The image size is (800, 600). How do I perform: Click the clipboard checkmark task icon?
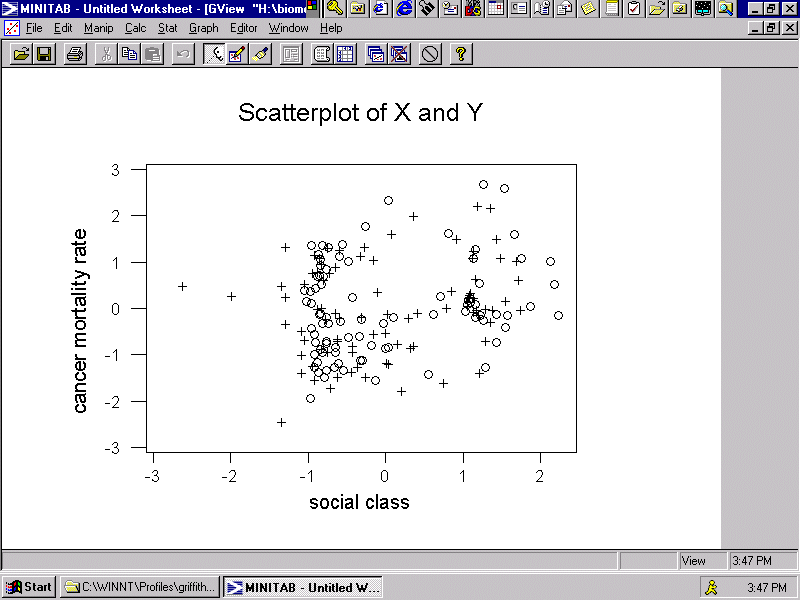click(x=634, y=8)
